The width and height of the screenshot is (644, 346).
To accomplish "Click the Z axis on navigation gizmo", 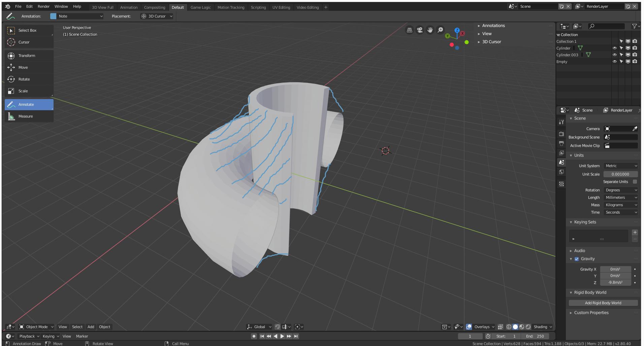I will coord(457,30).
